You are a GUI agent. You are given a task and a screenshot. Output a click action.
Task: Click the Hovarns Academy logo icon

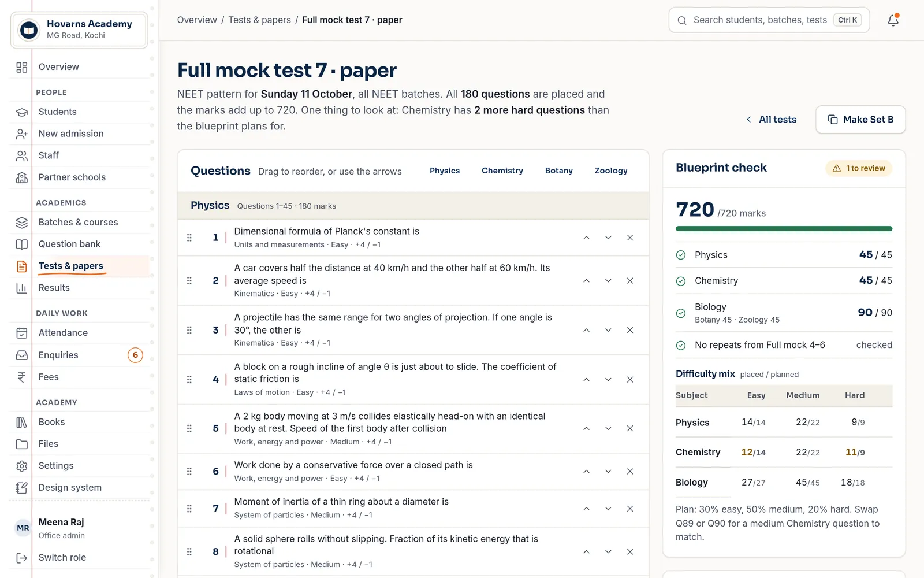coord(29,29)
